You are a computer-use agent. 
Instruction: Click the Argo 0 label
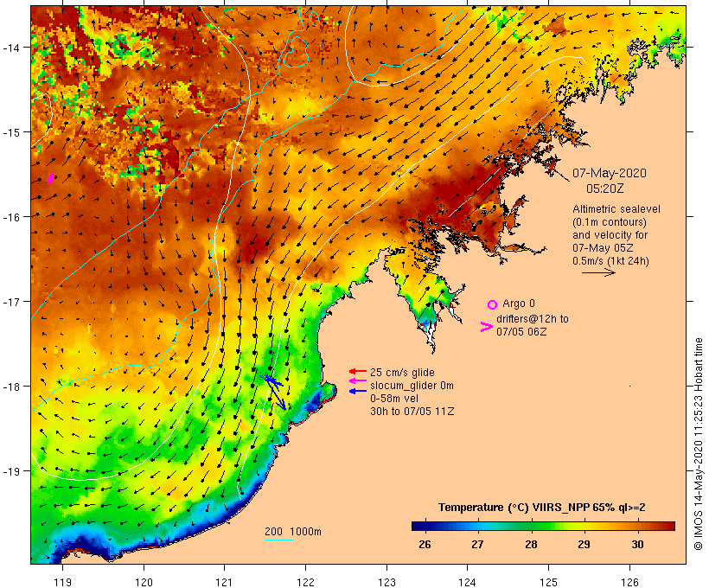(518, 303)
